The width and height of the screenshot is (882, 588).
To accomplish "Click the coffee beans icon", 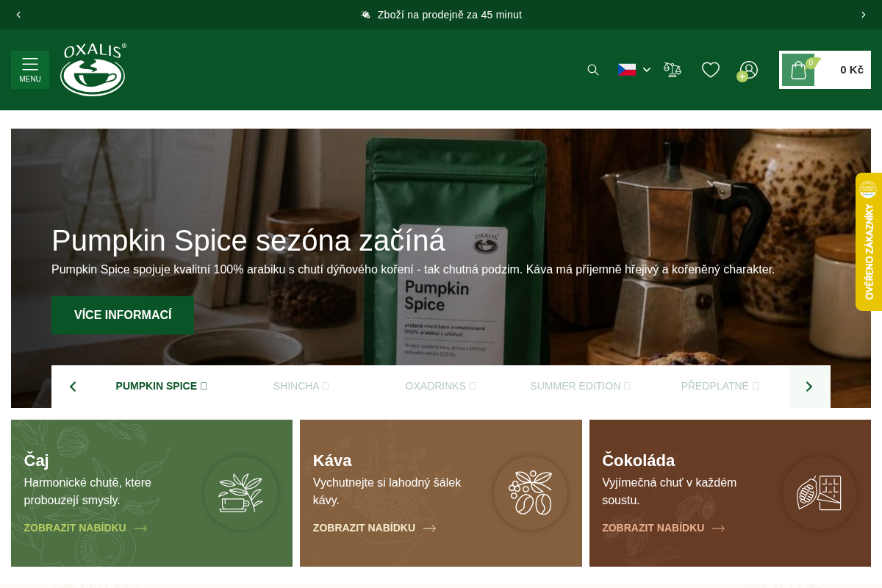I will 531,493.
